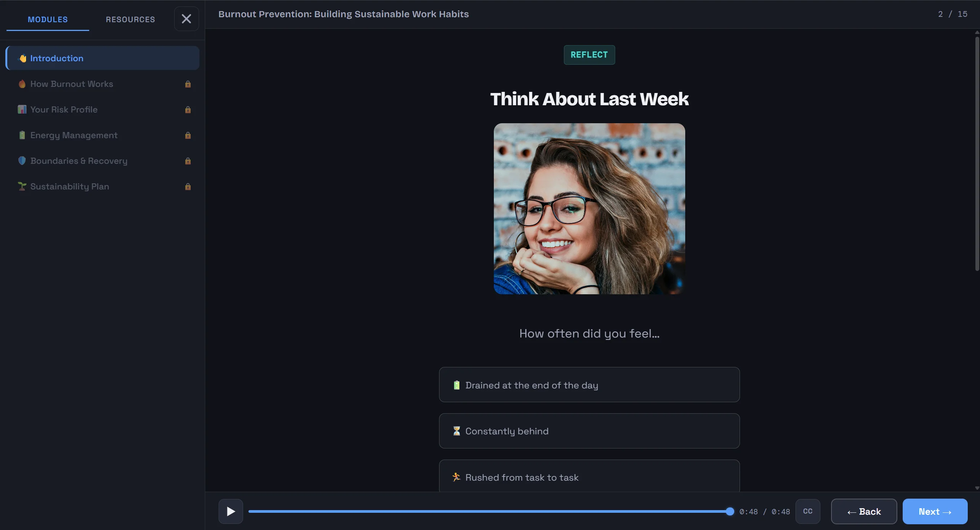Select the Sustainability Plan module title
Image resolution: width=980 pixels, height=530 pixels.
70,186
